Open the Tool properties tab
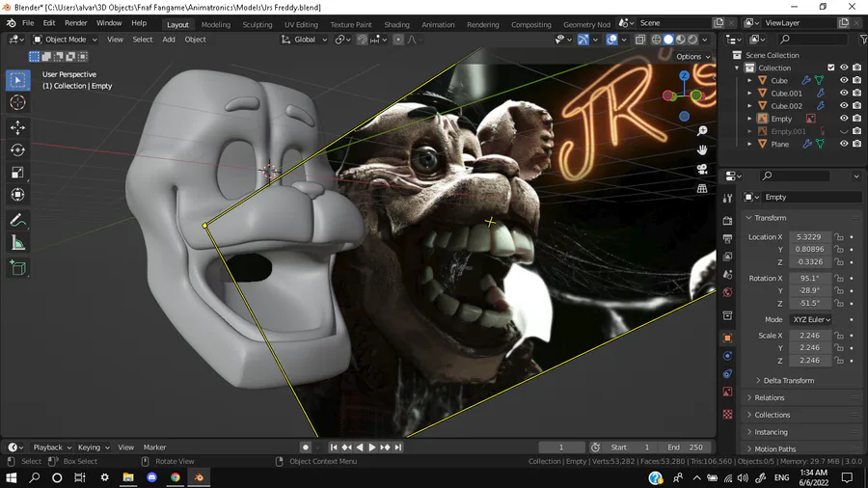This screenshot has width=868, height=488. [x=727, y=198]
